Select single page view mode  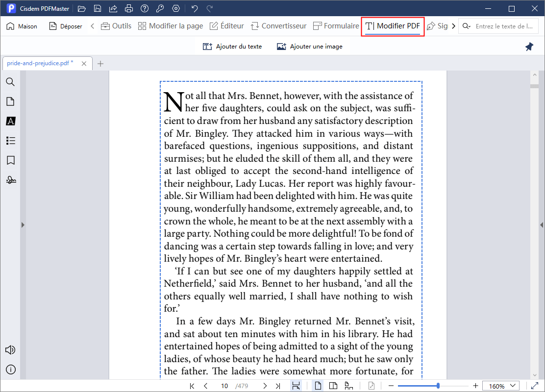coord(318,386)
